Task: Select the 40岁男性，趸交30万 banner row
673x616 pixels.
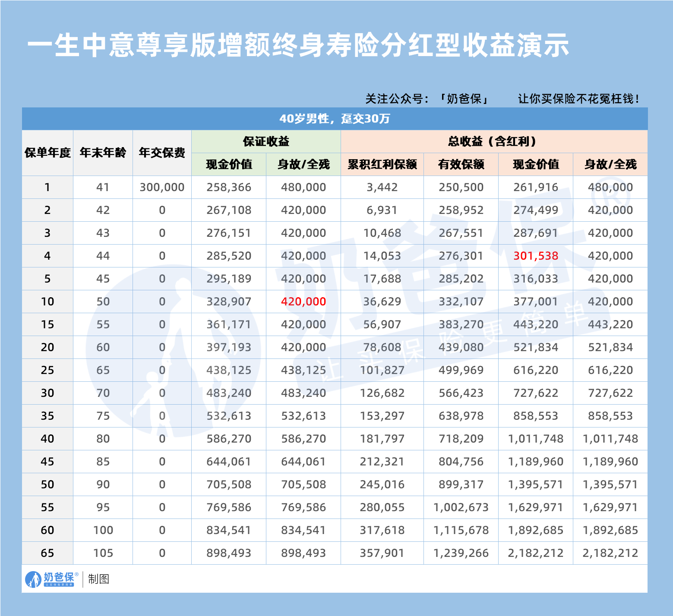Action: point(335,119)
